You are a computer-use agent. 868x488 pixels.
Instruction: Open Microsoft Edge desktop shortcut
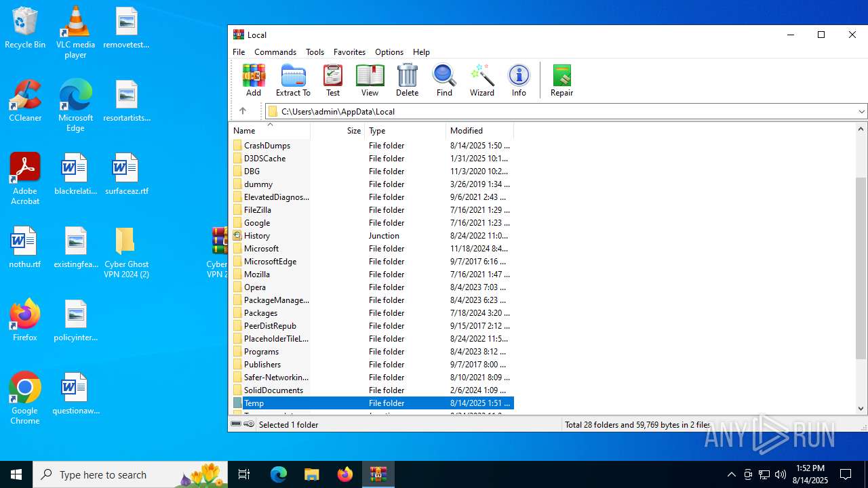pos(75,106)
